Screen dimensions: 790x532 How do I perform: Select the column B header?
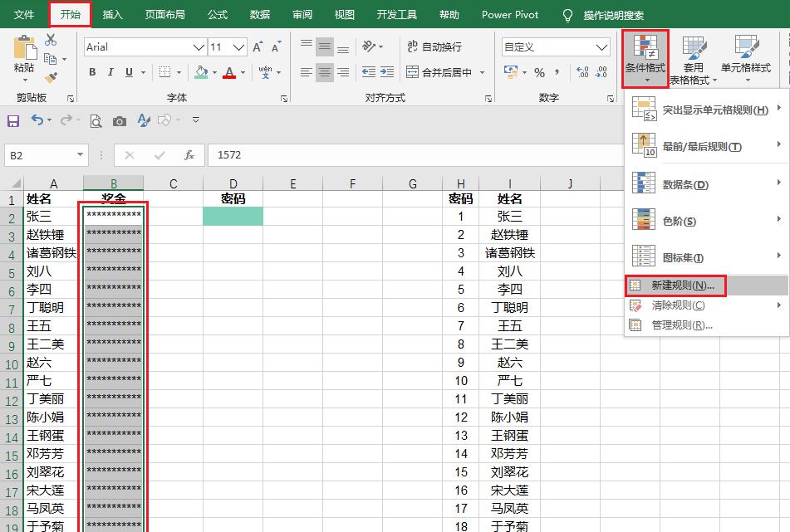(x=113, y=183)
